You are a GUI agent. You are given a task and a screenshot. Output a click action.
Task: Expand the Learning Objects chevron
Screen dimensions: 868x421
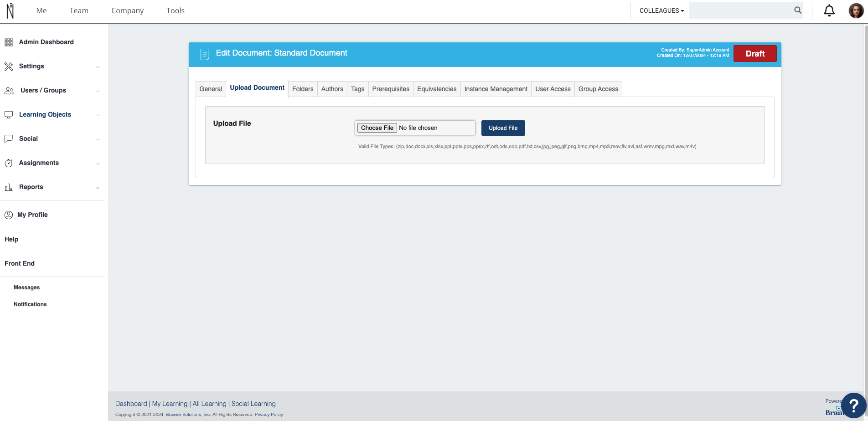(x=98, y=115)
